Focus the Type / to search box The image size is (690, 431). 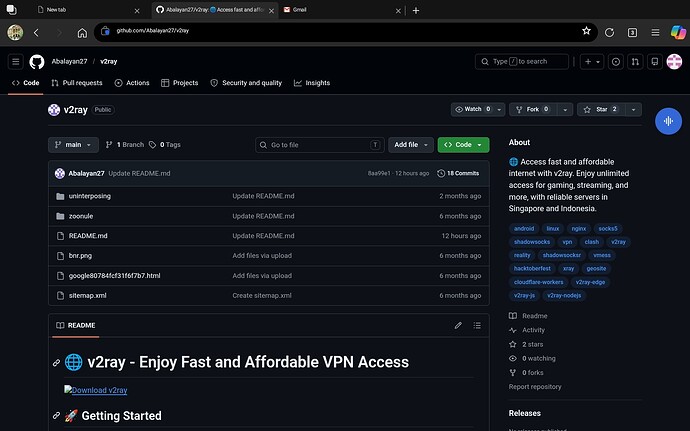click(x=522, y=62)
